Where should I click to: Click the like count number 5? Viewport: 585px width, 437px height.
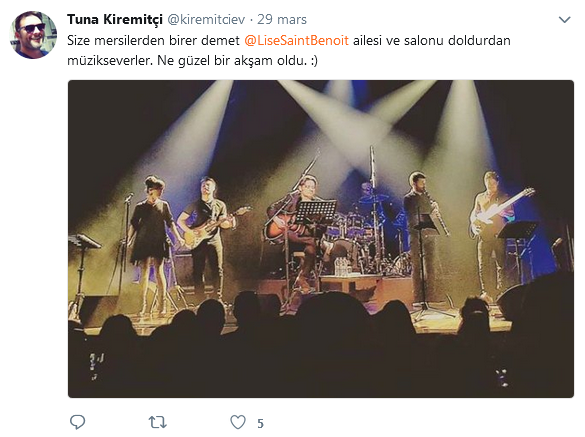[260, 423]
